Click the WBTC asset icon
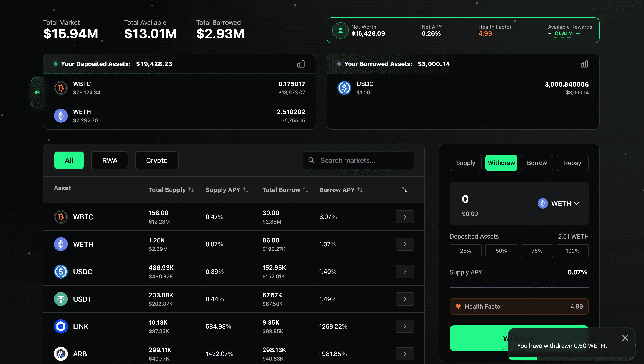This screenshot has height=364, width=644. (60, 217)
